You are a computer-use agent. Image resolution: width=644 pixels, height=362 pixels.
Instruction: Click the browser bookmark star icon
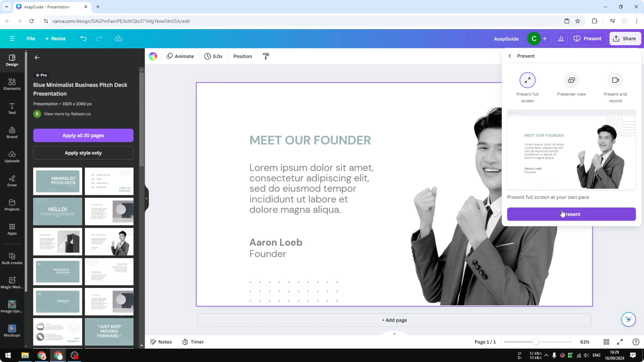pos(577,21)
